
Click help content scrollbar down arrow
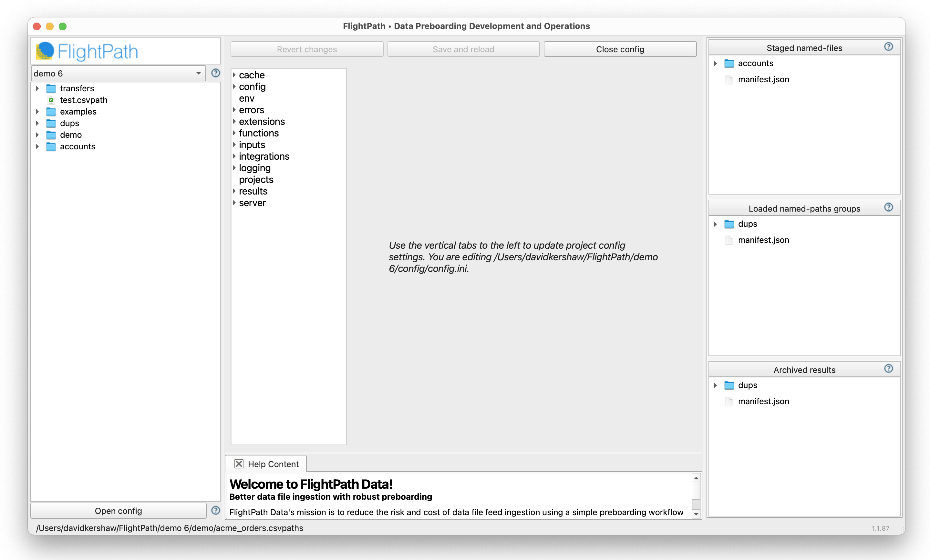point(696,514)
